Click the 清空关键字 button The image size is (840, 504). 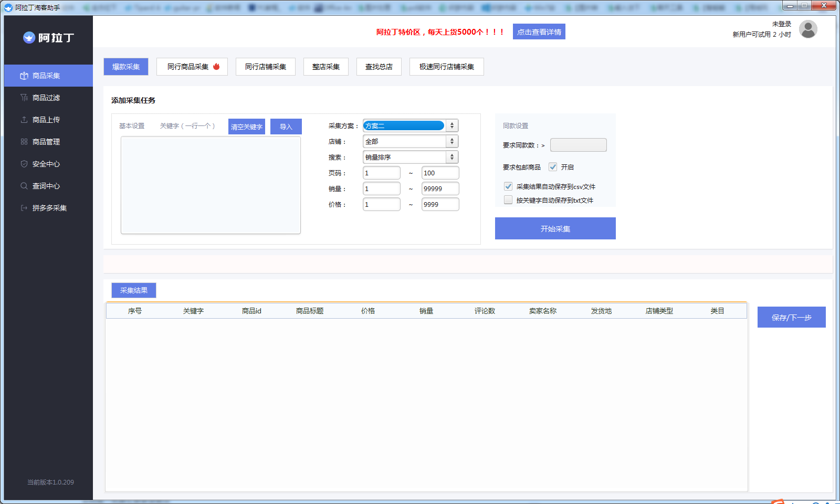[x=247, y=127]
